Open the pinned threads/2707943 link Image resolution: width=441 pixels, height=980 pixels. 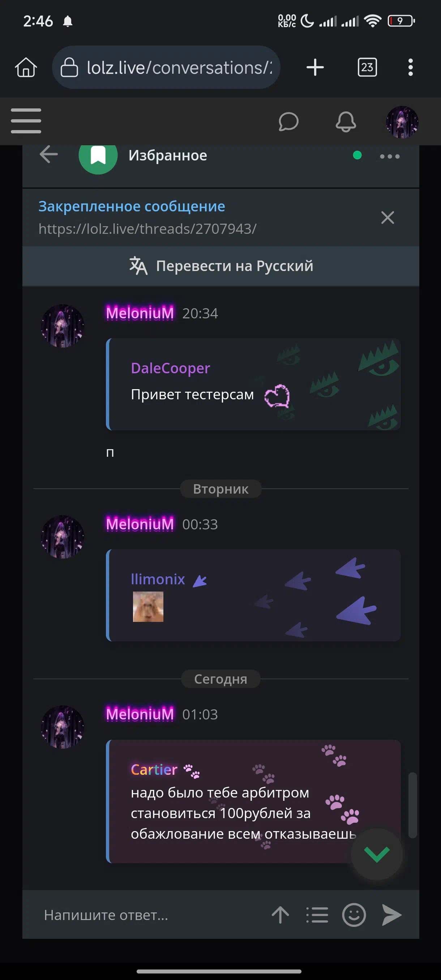coord(147,229)
